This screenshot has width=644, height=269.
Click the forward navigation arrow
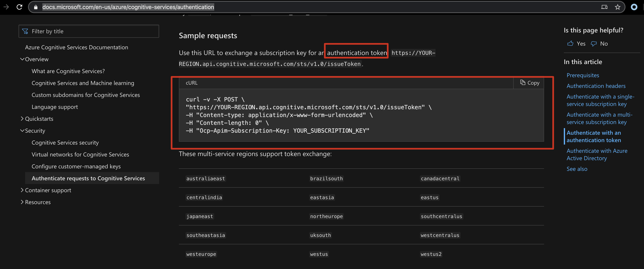pyautogui.click(x=6, y=7)
